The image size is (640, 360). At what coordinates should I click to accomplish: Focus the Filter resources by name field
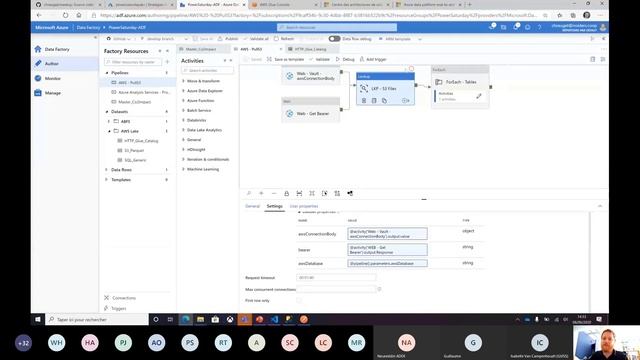[133, 62]
